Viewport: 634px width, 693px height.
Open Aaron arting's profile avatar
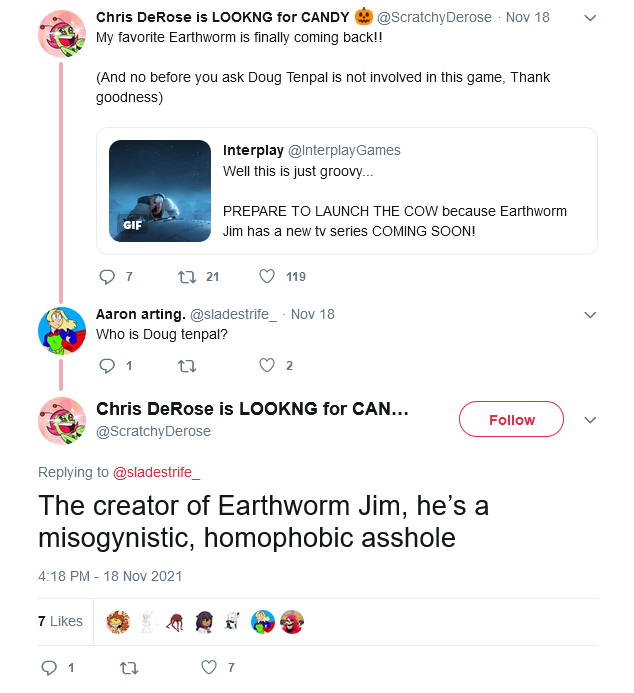point(62,331)
